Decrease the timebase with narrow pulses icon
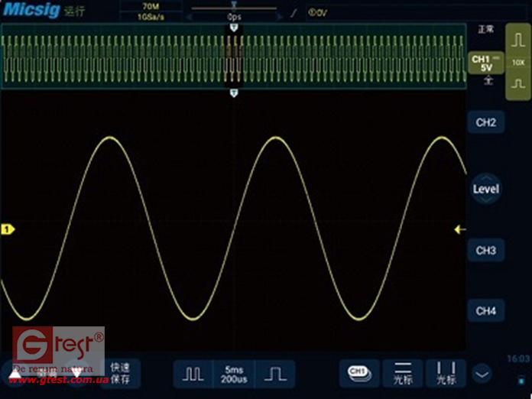 click(x=193, y=373)
